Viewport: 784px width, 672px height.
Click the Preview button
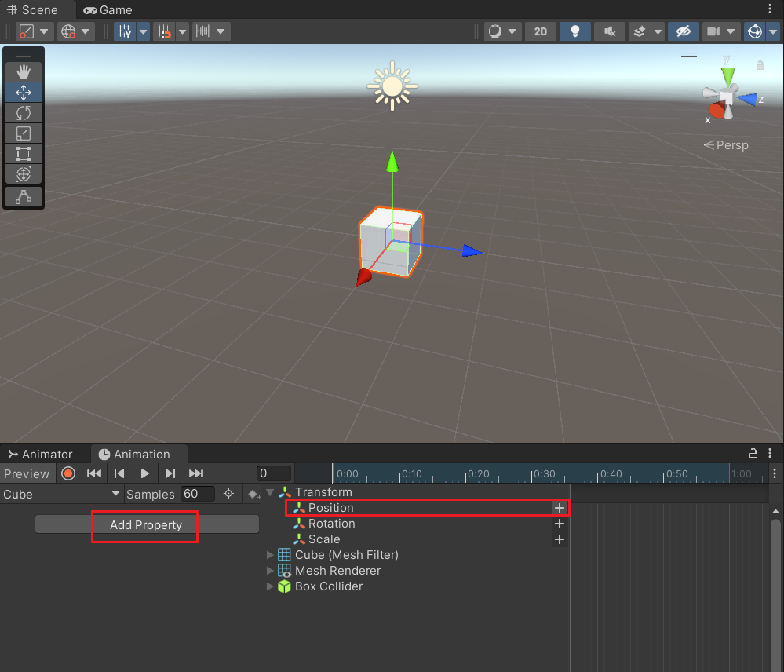(27, 473)
